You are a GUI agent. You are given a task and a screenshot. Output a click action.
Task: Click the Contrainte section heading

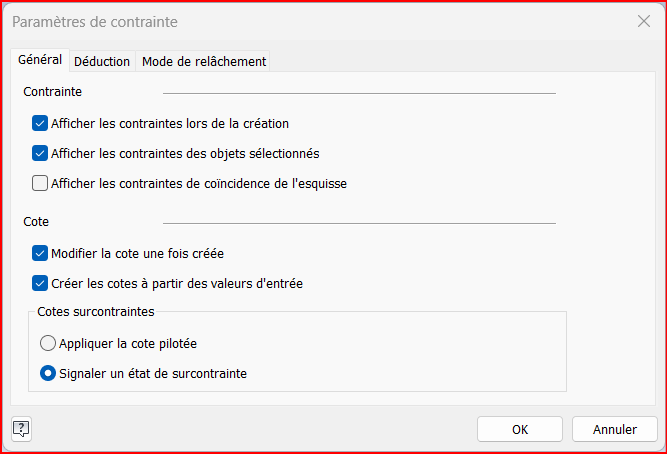pyautogui.click(x=52, y=92)
